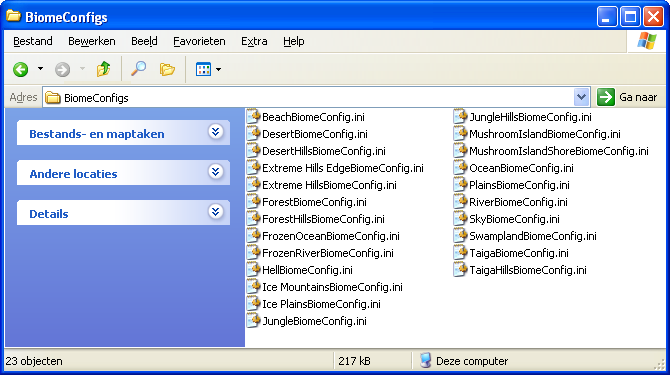Open the Help menu
This screenshot has width=670, height=375.
294,41
